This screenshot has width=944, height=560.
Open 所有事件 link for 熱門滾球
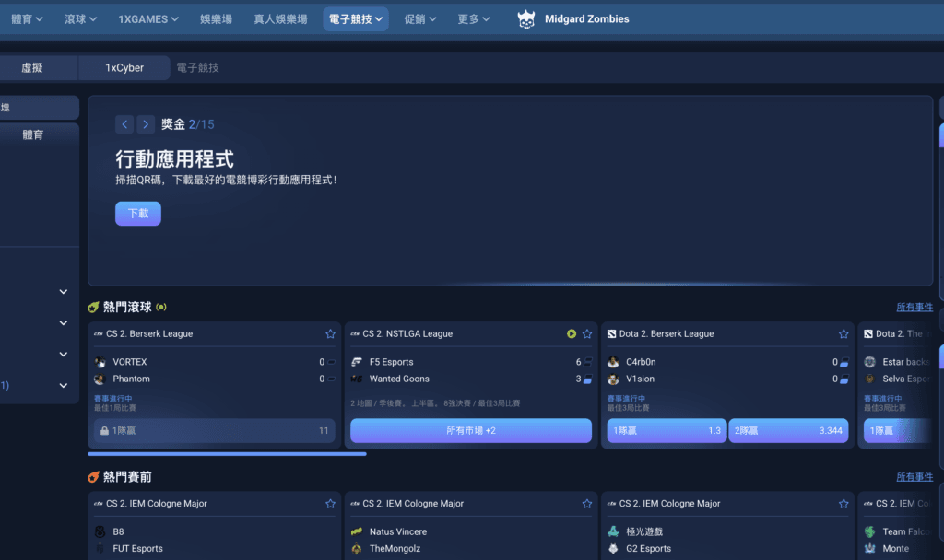[914, 308]
